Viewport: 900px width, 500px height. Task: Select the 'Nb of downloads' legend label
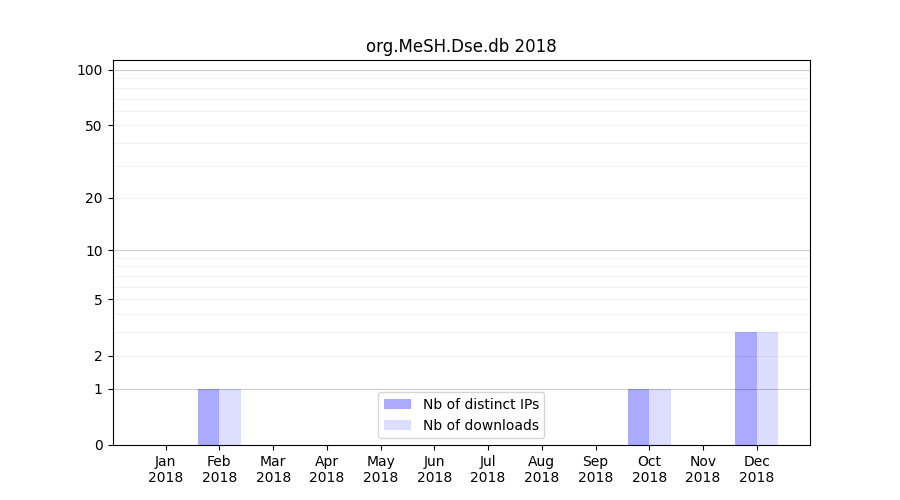coord(481,425)
